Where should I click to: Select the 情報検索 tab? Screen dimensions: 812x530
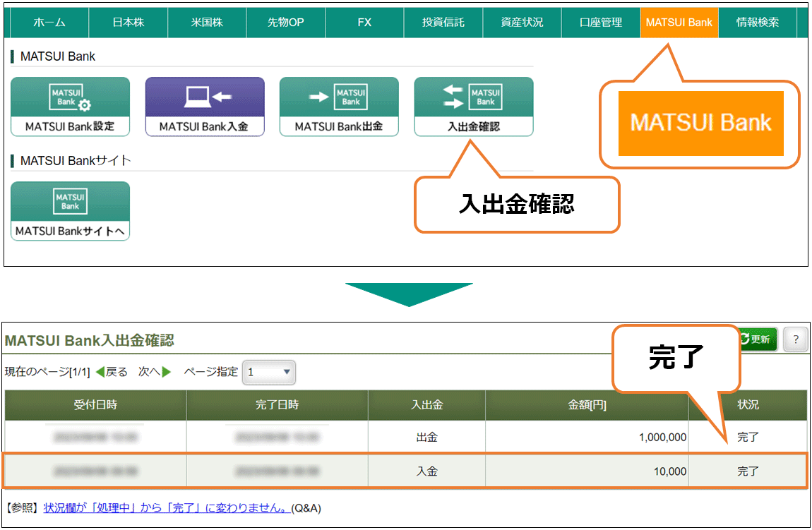click(x=758, y=23)
